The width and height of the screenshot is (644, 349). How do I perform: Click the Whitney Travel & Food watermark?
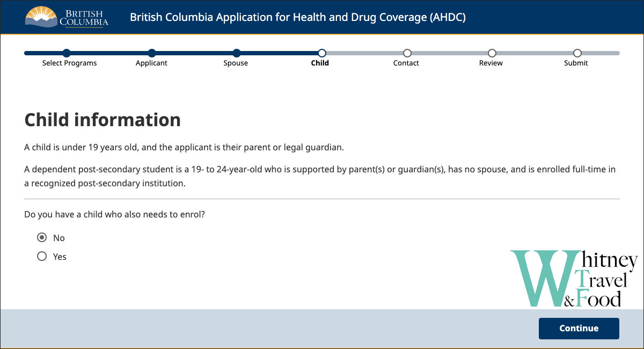point(573,279)
